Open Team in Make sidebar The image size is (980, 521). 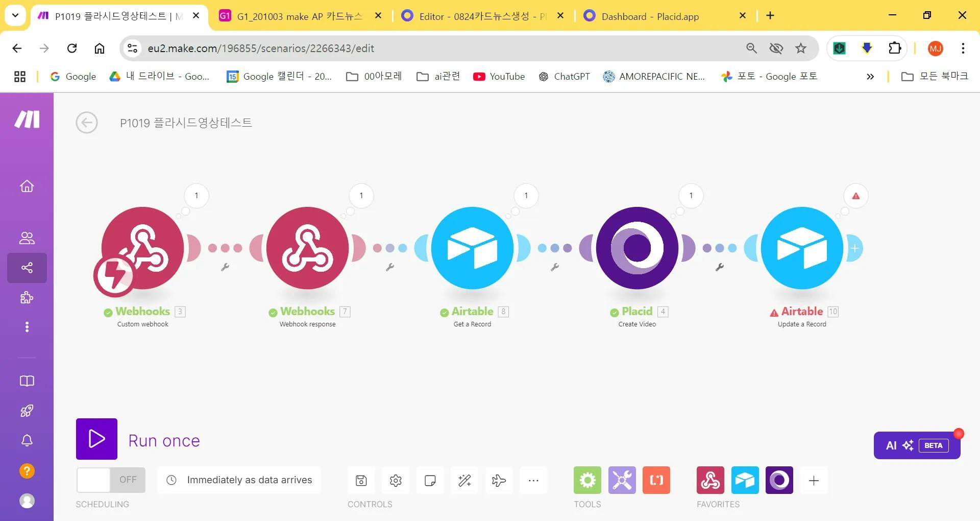(x=27, y=238)
